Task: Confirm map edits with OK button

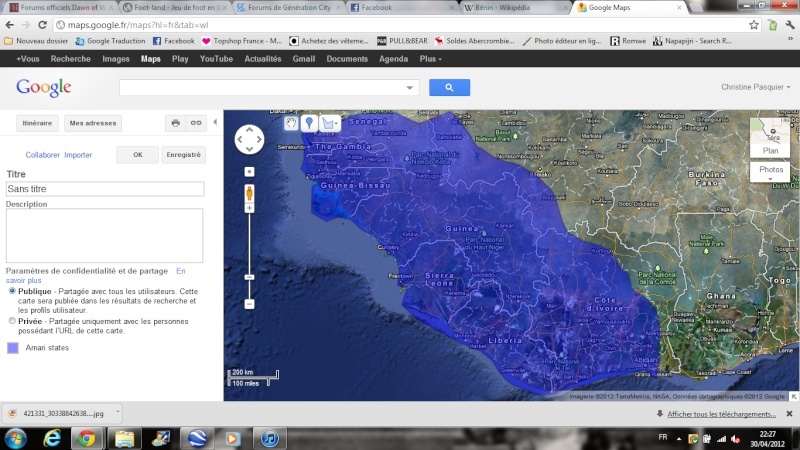Action: [x=138, y=155]
